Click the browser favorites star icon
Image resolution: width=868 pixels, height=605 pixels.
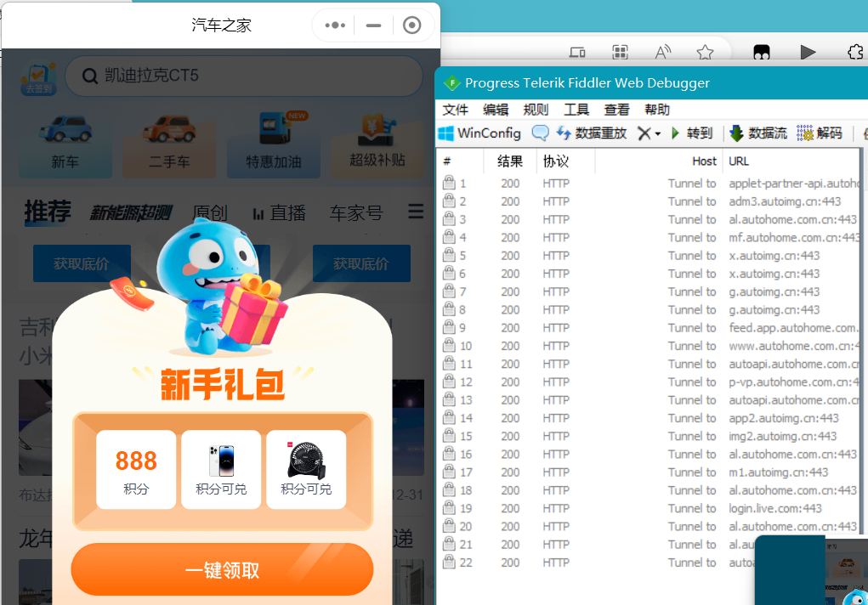tap(705, 53)
